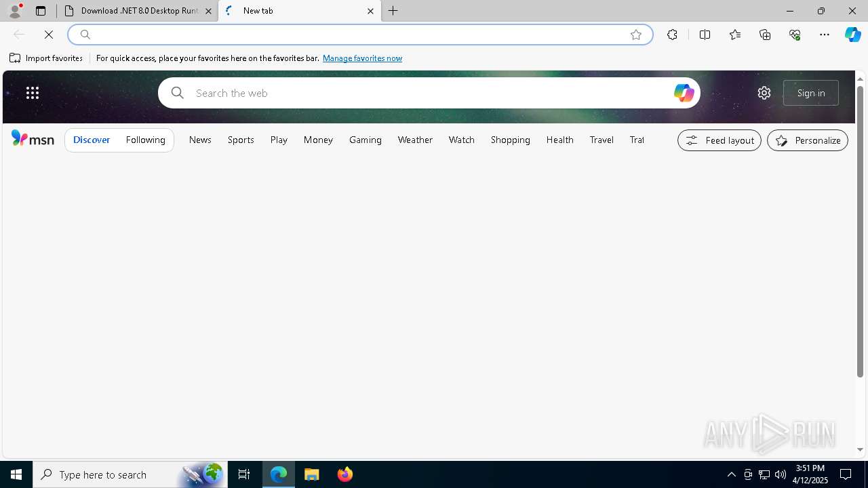Click the taskbar search box
Viewport: 868px width, 488px height.
(130, 474)
